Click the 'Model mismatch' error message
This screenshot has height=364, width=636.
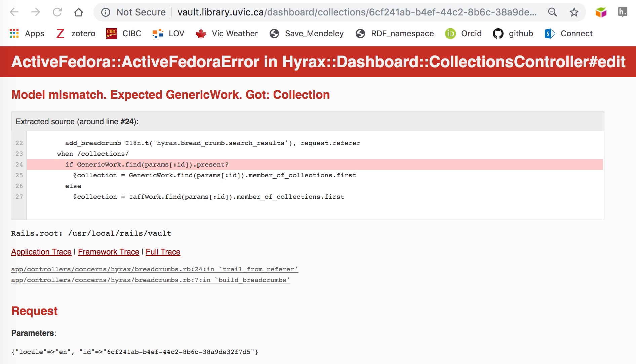coord(170,95)
